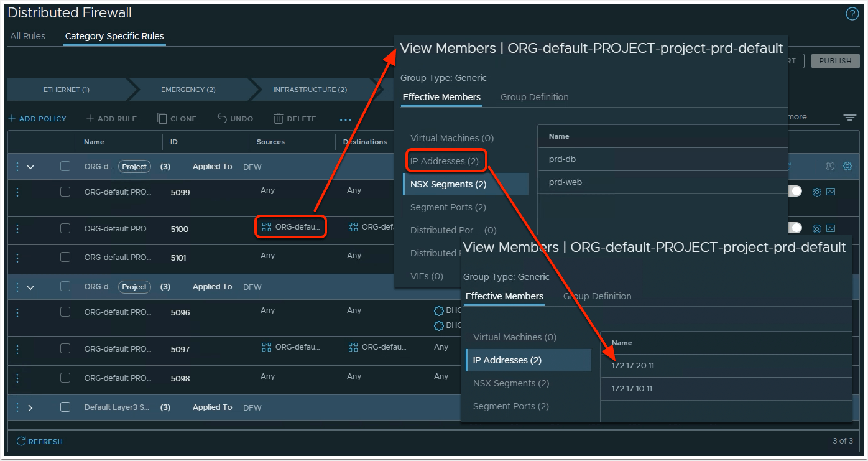The width and height of the screenshot is (868, 461).
Task: Open the three-dot menu for rule 5096
Action: coord(17,312)
